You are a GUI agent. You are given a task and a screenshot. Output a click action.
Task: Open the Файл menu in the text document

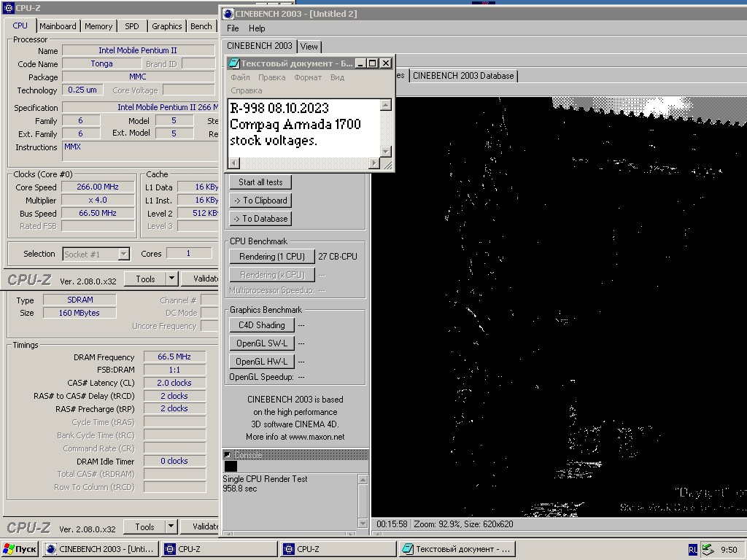240,77
